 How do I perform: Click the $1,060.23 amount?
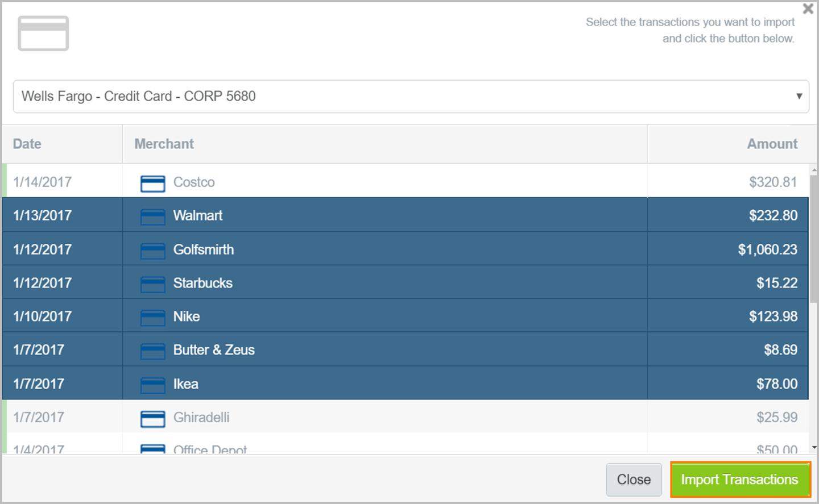click(x=768, y=249)
